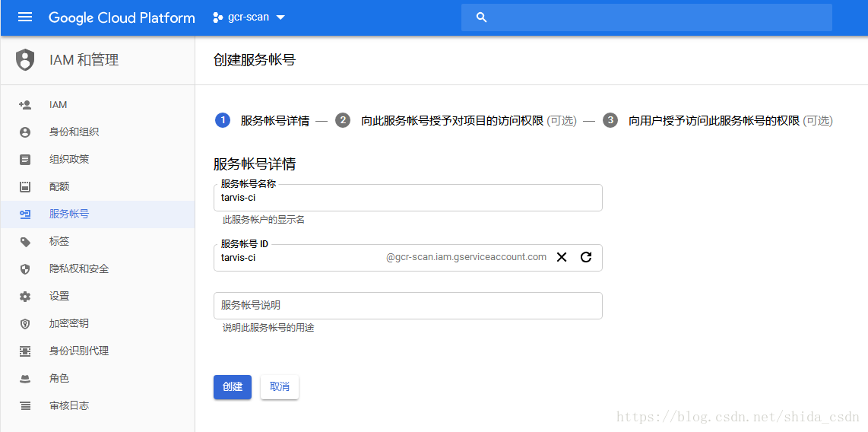Screen dimensions: 868x432
Task: Click the 服务帐号 key icon
Action: coord(25,214)
